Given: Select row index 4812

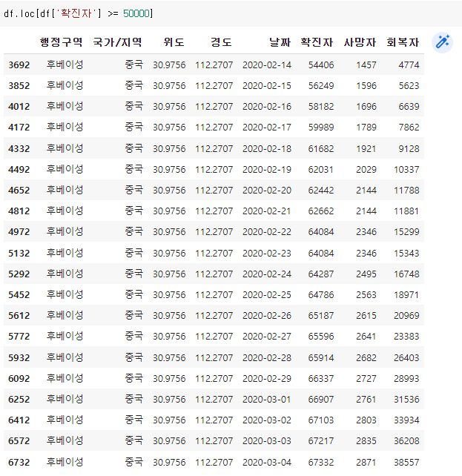Looking at the screenshot, I should point(19,211).
